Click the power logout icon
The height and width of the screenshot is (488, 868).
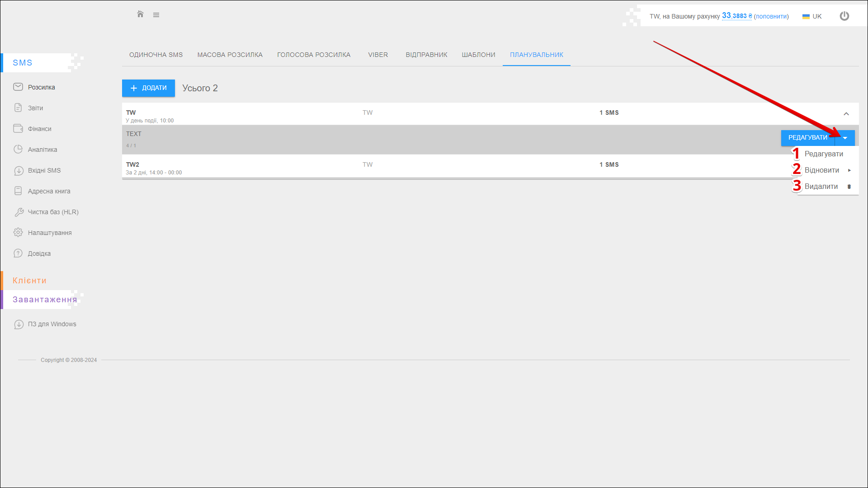pyautogui.click(x=844, y=16)
